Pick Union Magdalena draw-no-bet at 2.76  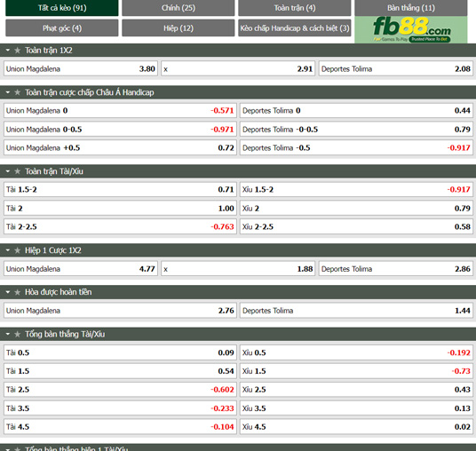tap(120, 311)
